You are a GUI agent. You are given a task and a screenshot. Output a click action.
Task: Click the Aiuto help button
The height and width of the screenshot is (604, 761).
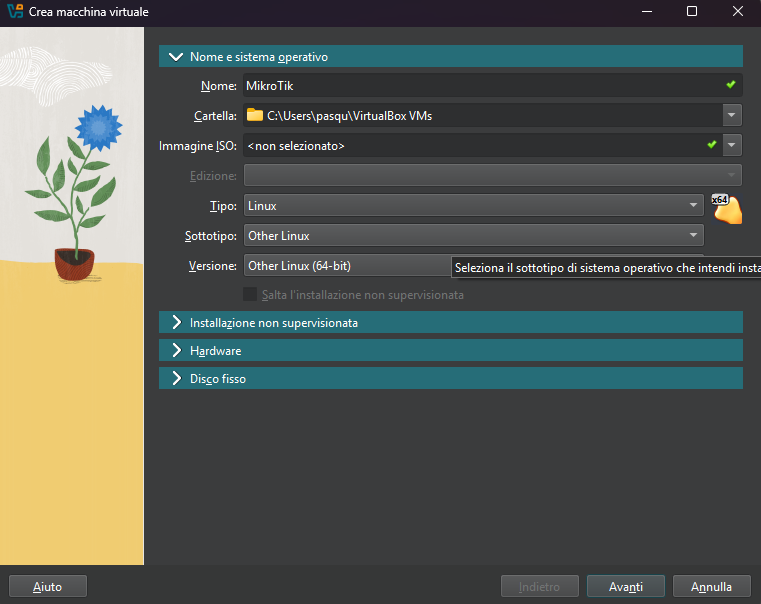point(48,586)
